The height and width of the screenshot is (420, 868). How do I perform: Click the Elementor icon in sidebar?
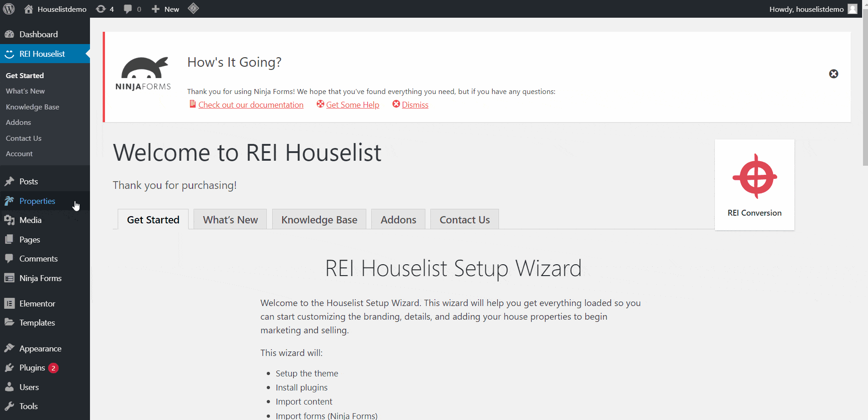tap(9, 303)
